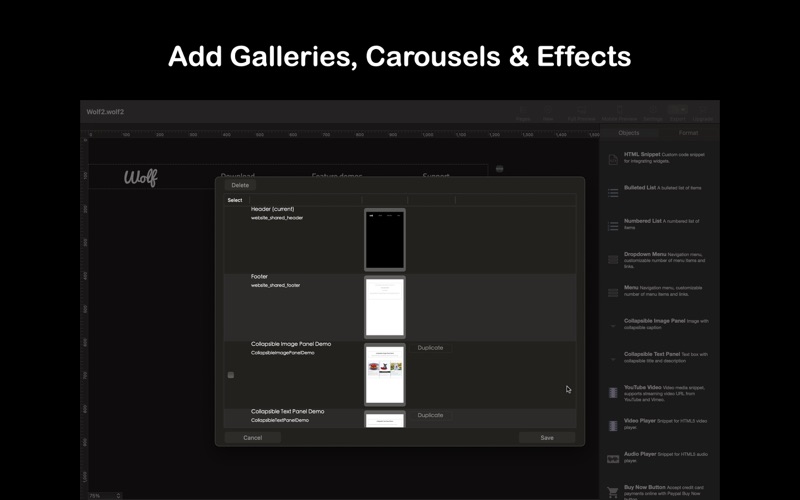Click the 'CollapsibleImagePanelDemo' identifier text
The image size is (800, 500).
point(283,353)
